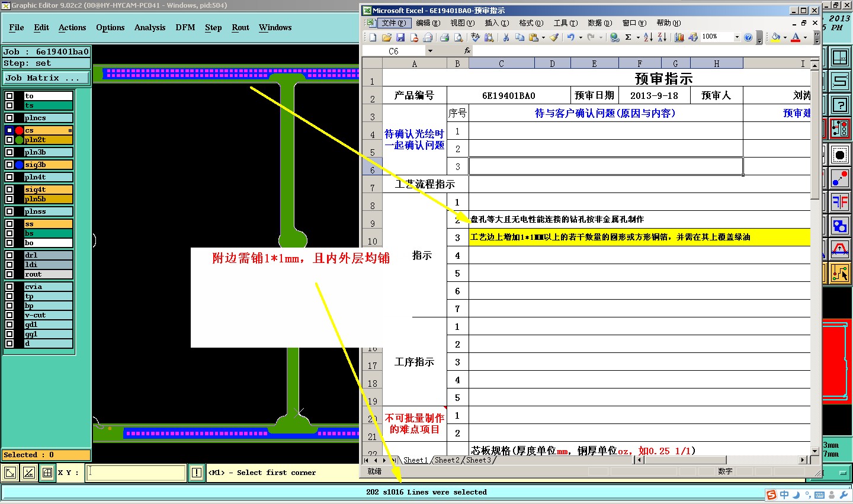
Task: Click the exclamation mark icon beside XY field
Action: [197, 473]
